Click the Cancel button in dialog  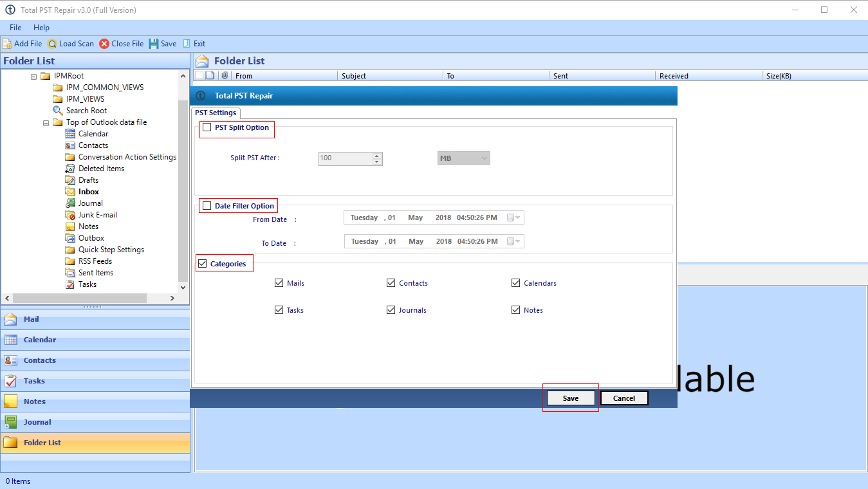tap(624, 398)
